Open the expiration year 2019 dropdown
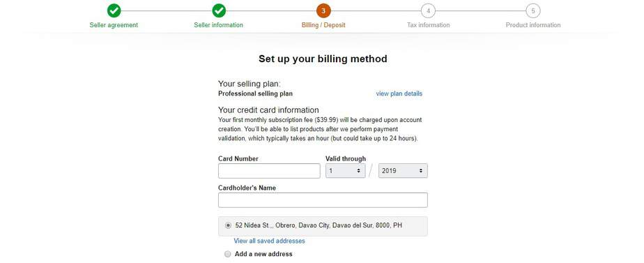The image size is (644, 263). (403, 170)
